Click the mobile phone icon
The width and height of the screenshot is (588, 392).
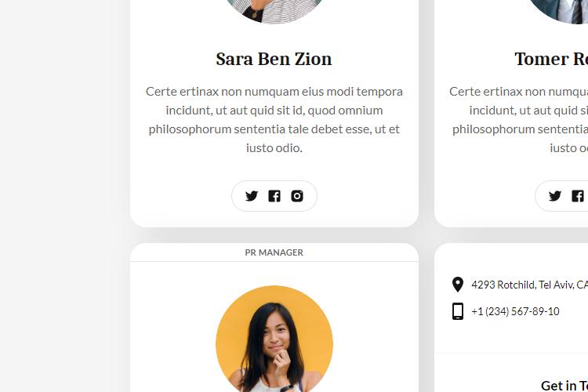[x=458, y=311]
